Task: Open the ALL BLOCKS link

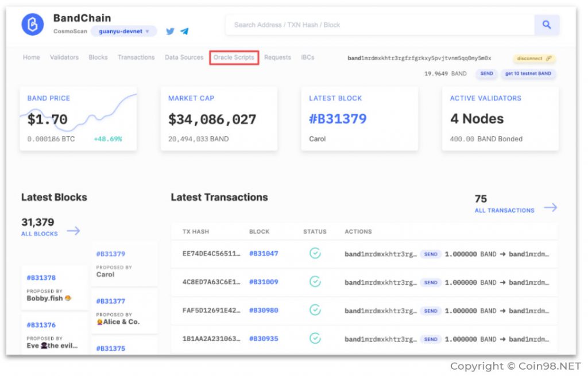Action: [x=40, y=234]
